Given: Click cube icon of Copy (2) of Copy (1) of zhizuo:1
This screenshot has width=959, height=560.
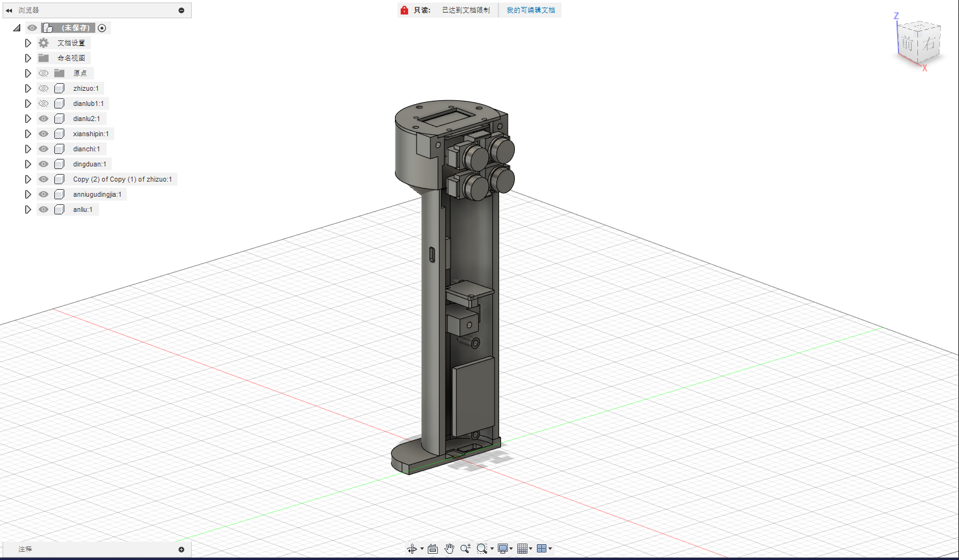Looking at the screenshot, I should (59, 179).
